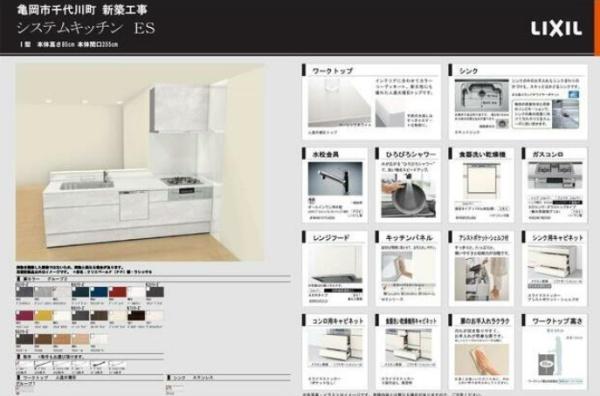Image resolution: width=600 pixels, height=396 pixels.
Task: Select the gas stove image under ガスコンロ
Action: pos(555,176)
